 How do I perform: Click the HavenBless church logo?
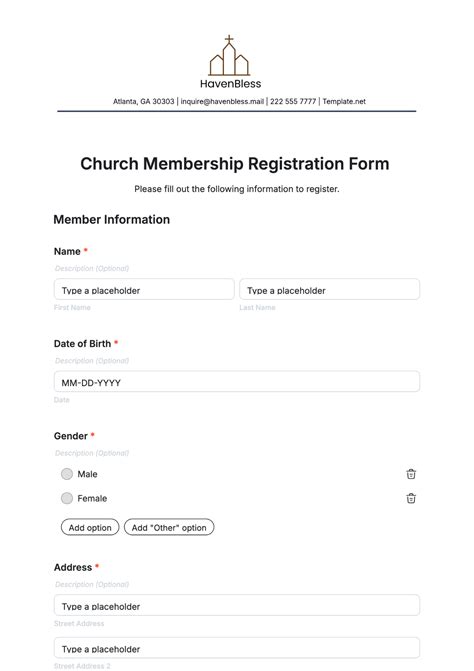(230, 62)
